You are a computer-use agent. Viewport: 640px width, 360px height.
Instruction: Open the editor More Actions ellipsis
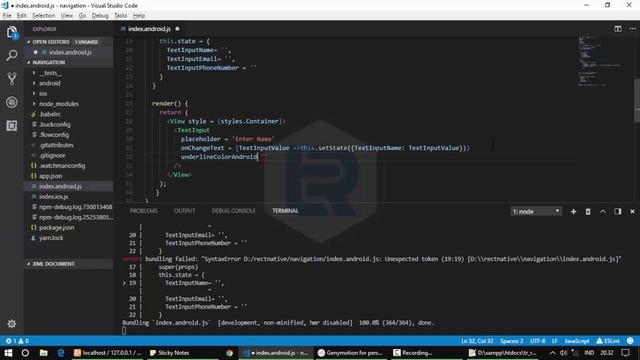[x=632, y=29]
